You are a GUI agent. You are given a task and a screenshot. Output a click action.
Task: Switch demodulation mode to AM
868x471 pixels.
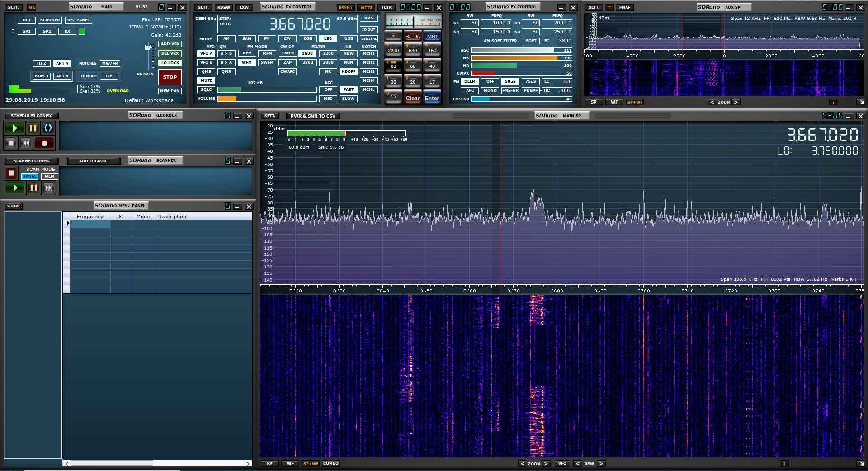point(226,38)
